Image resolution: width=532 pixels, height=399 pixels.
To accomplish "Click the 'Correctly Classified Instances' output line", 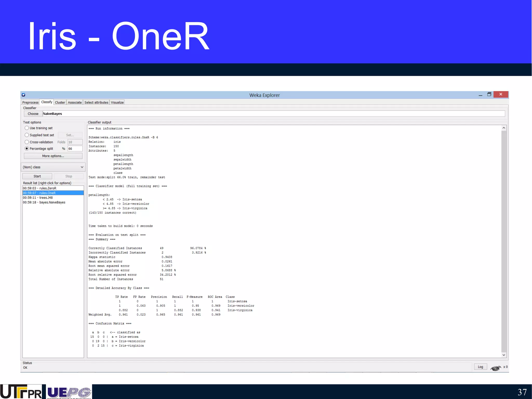I will point(147,248).
